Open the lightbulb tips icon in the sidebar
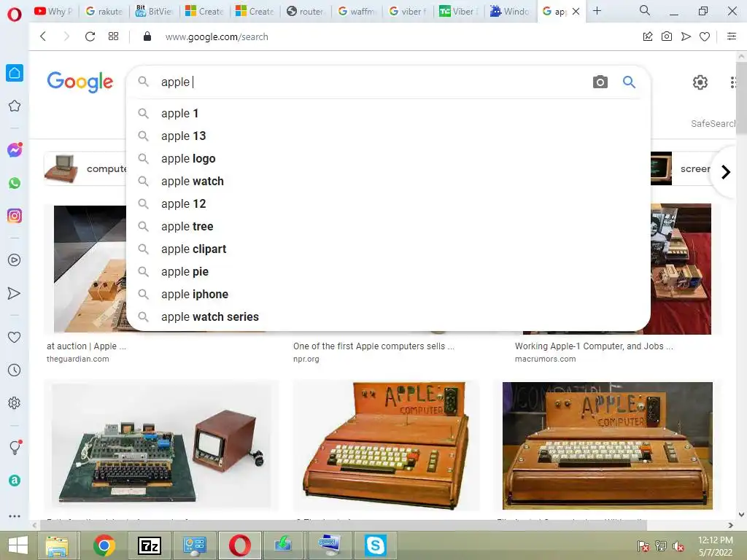The width and height of the screenshot is (747, 560). click(15, 447)
